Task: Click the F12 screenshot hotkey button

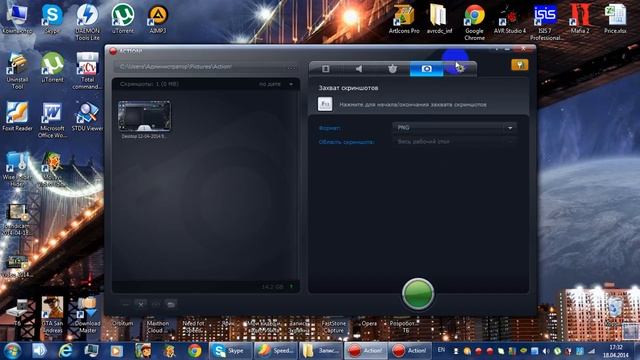Action: 325,104
